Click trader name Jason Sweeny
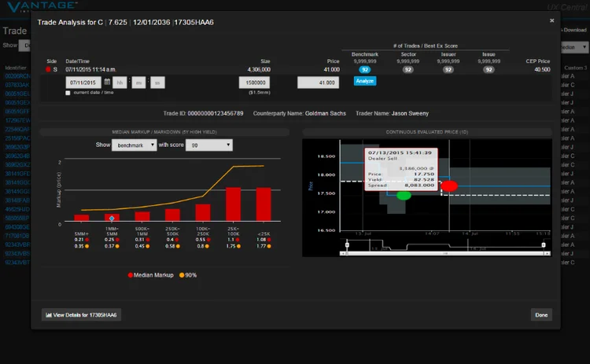 (x=410, y=113)
